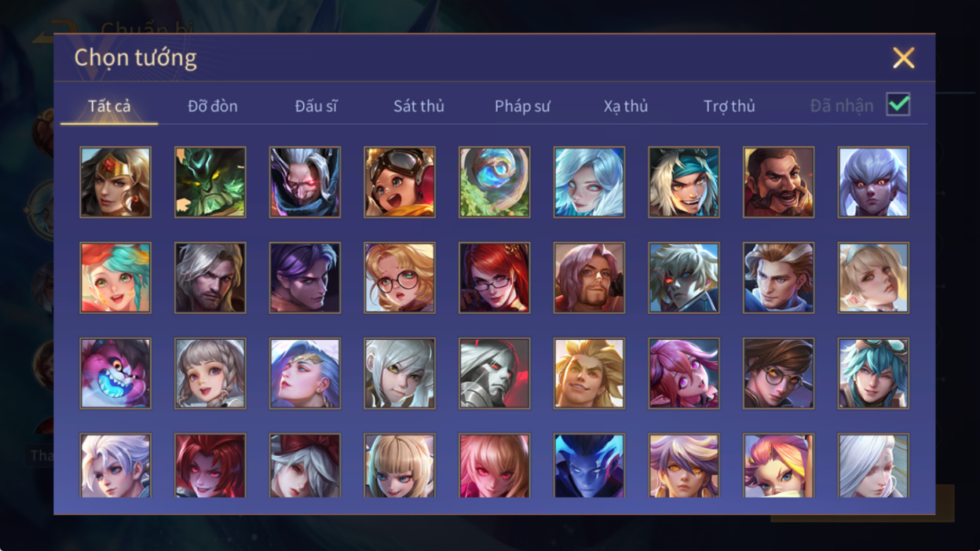Select the Wonder Woman hero portrait
Image resolution: width=980 pixels, height=551 pixels.
click(115, 182)
